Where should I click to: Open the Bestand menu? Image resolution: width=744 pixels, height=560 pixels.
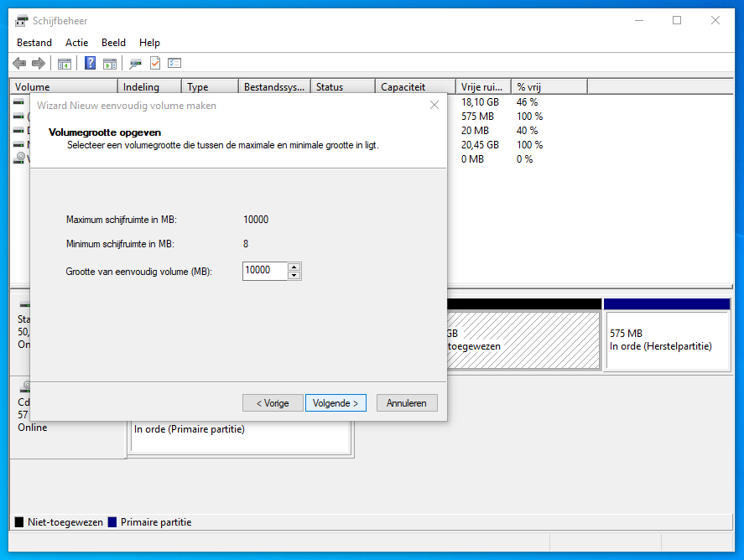(34, 43)
